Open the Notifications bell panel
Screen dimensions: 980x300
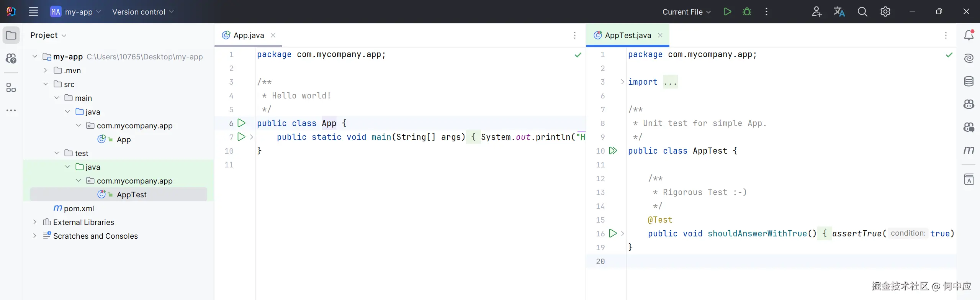pyautogui.click(x=969, y=35)
